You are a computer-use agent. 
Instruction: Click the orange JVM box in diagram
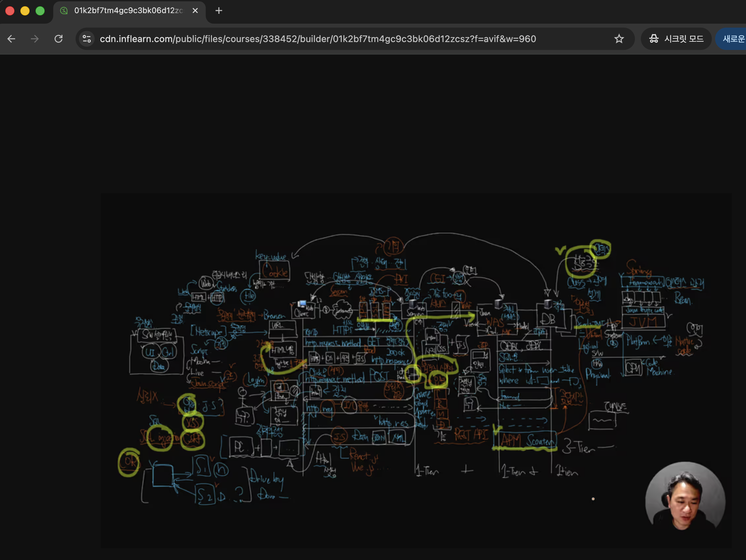(x=643, y=321)
